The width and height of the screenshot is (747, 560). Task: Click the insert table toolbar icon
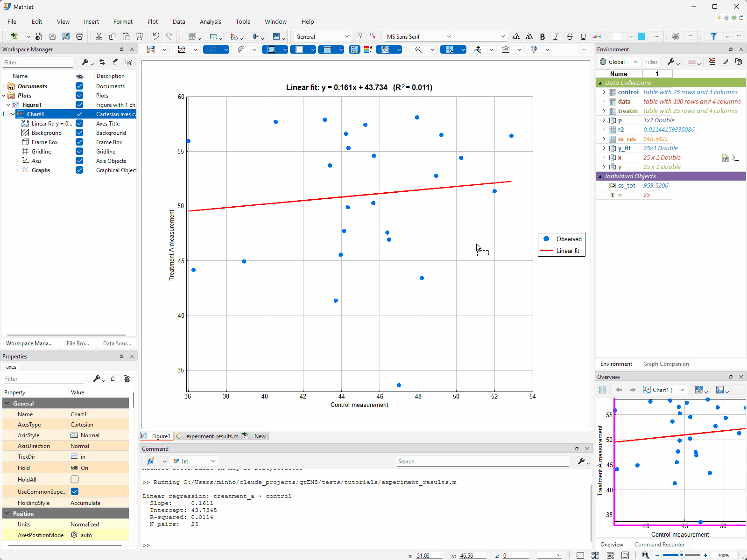click(192, 36)
